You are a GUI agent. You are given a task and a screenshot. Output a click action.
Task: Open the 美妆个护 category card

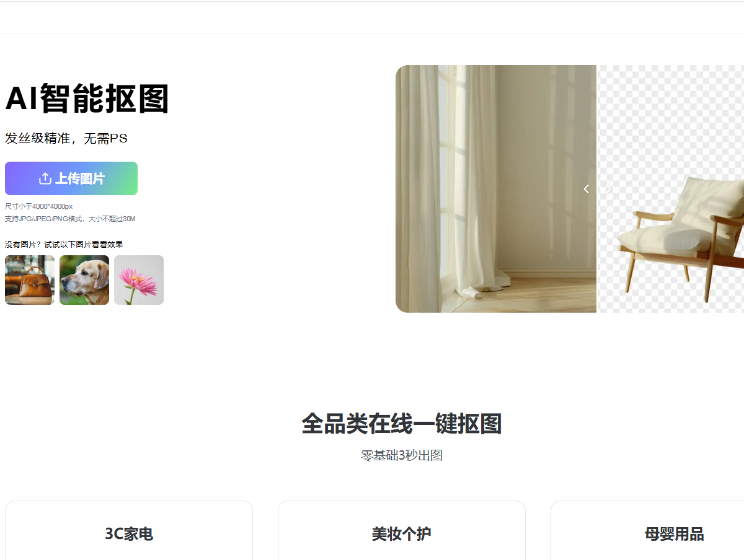402,531
